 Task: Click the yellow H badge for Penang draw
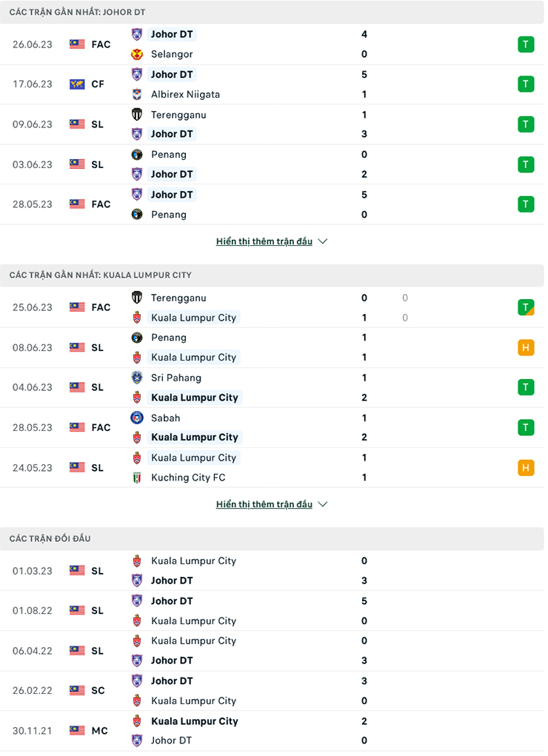tap(526, 347)
